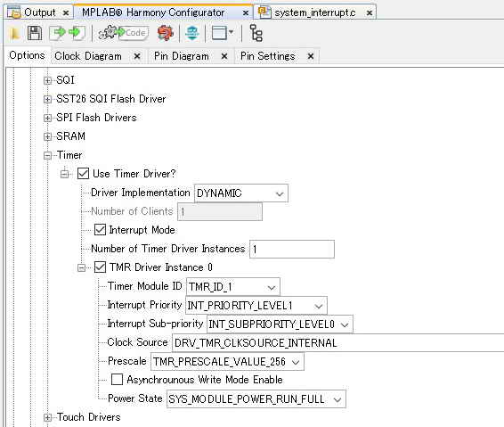This screenshot has height=427, width=504.
Task: Switch to the Clock Diagram tab
Action: point(88,56)
